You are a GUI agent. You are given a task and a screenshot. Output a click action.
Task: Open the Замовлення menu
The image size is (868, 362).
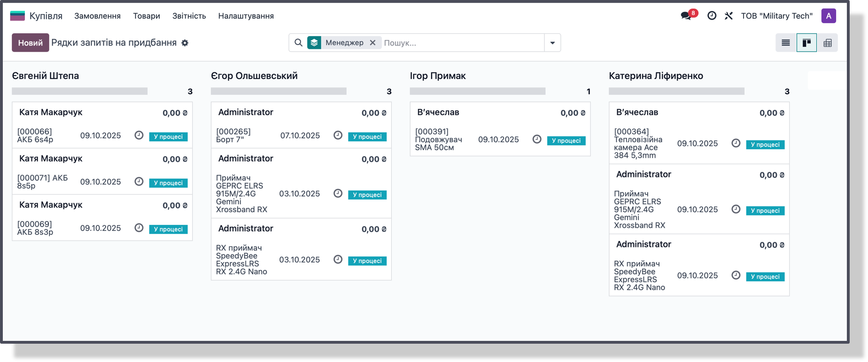click(x=97, y=15)
